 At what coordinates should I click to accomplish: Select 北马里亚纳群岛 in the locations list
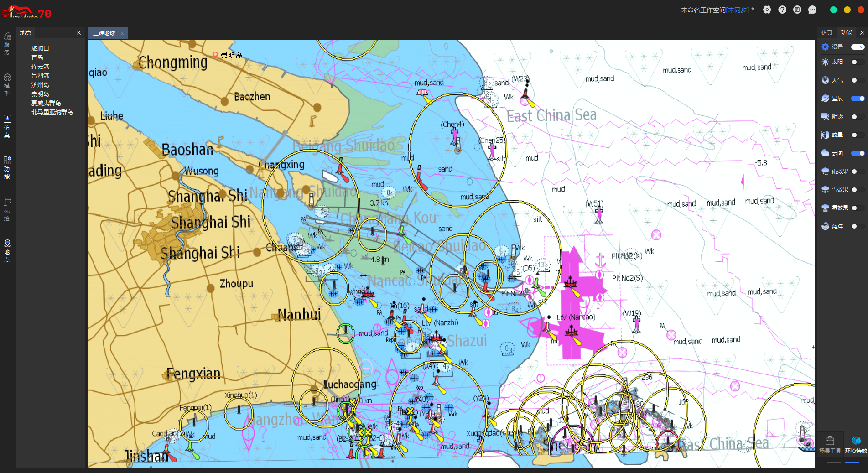[52, 112]
